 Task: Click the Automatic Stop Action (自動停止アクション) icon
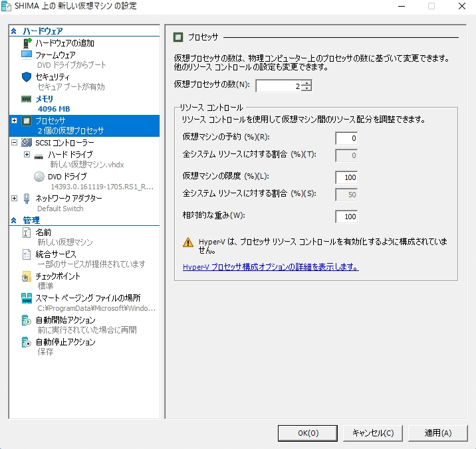(x=27, y=342)
